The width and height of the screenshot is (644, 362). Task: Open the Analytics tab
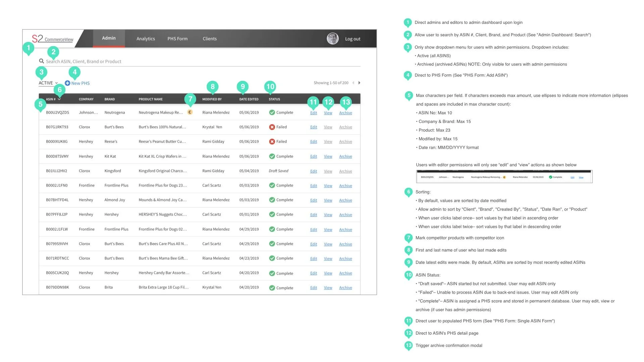click(x=146, y=39)
